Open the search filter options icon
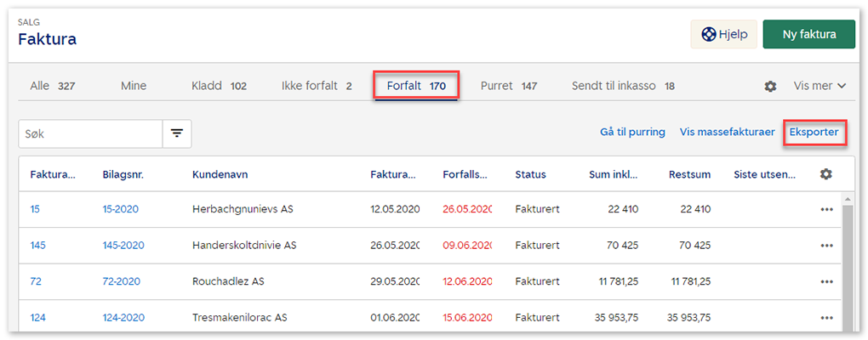 (x=177, y=133)
